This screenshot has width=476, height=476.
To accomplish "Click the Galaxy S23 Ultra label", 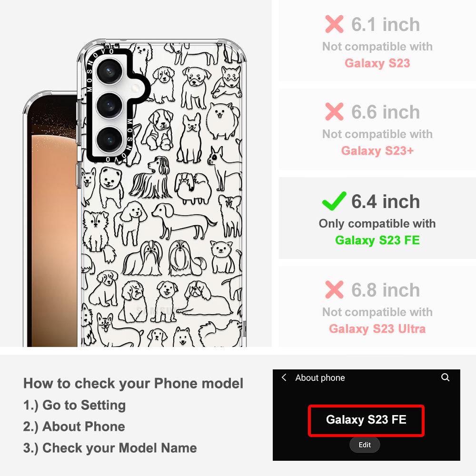I will click(377, 329).
